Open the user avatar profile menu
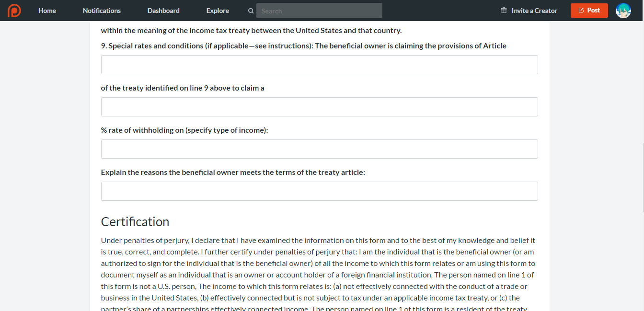Image resolution: width=644 pixels, height=311 pixels. (623, 11)
